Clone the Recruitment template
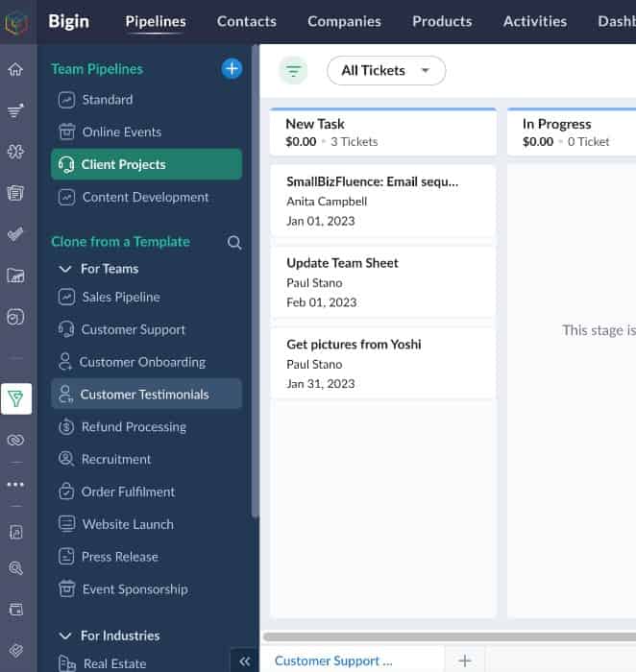 [147, 460]
